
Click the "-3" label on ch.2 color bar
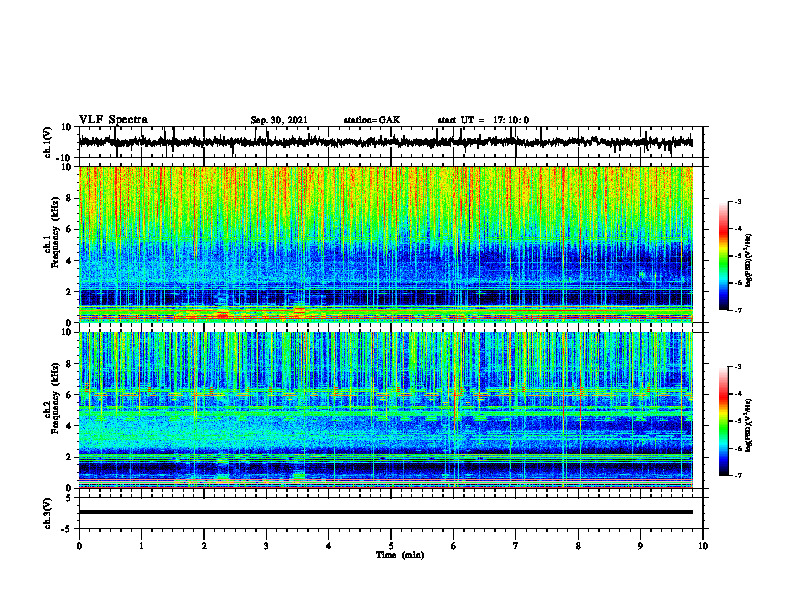coord(737,367)
